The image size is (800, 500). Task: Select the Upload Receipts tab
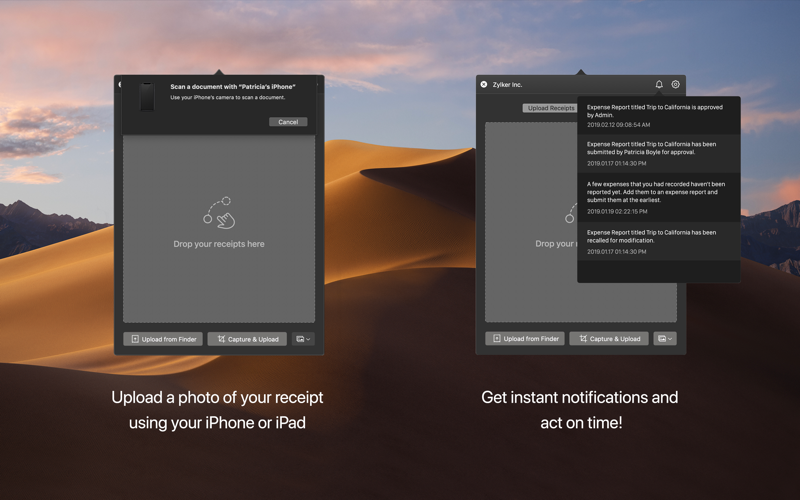[x=551, y=108]
